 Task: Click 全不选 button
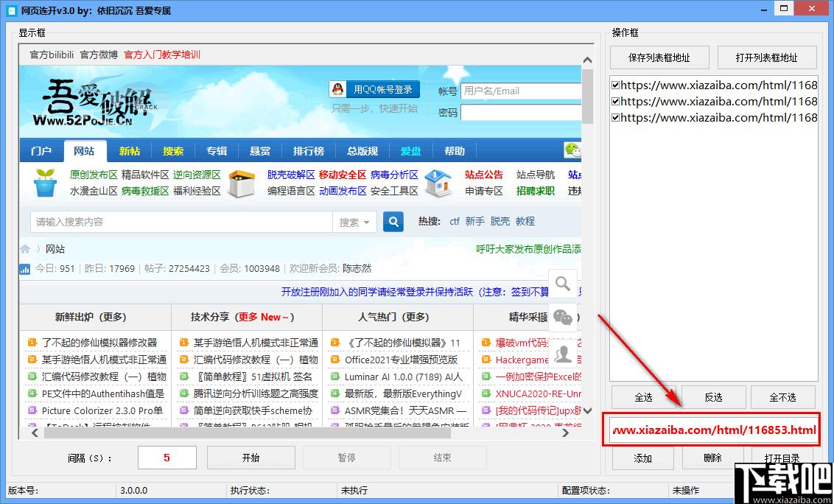[x=783, y=398]
